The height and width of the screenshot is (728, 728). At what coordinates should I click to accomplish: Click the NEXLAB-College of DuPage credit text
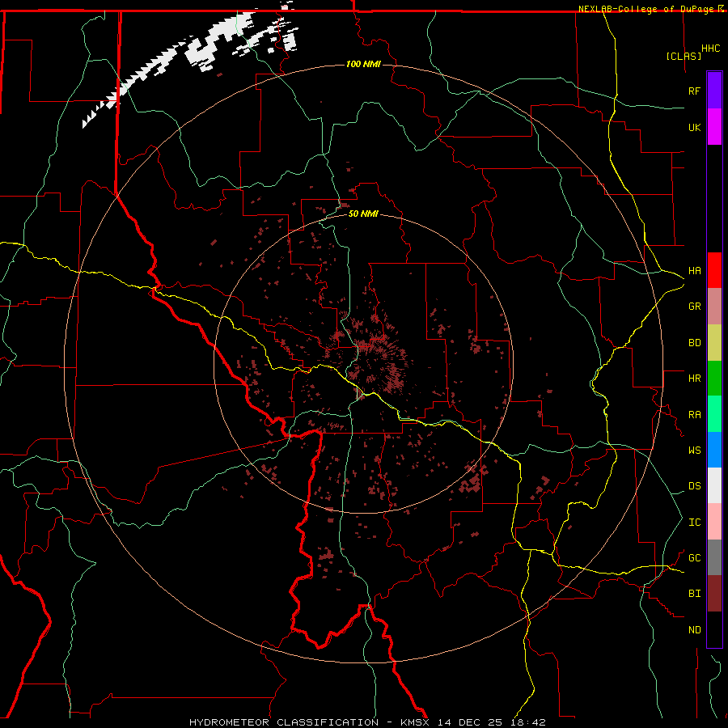(x=645, y=9)
